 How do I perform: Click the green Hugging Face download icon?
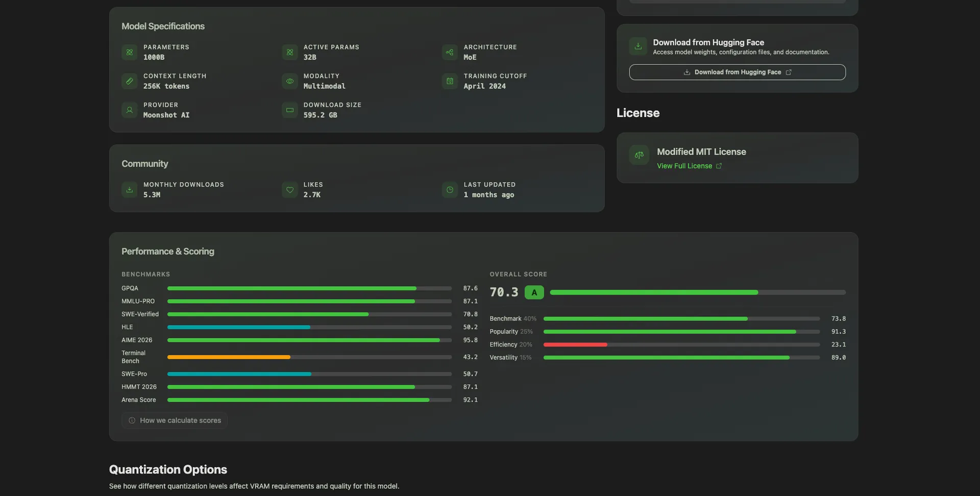point(638,46)
